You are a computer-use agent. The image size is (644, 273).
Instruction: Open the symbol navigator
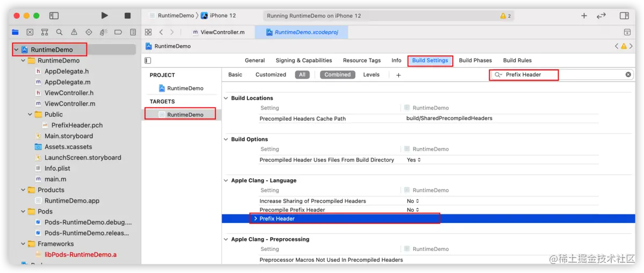pos(45,32)
